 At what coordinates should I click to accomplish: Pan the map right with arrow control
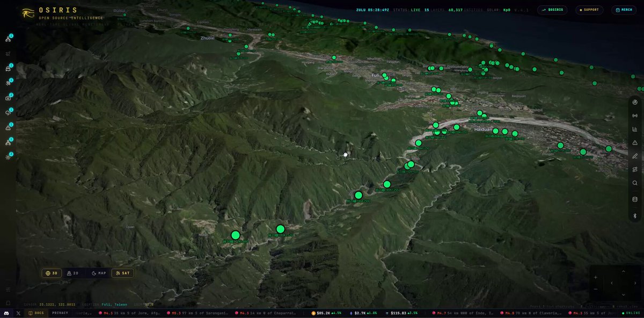pyautogui.click(x=635, y=283)
